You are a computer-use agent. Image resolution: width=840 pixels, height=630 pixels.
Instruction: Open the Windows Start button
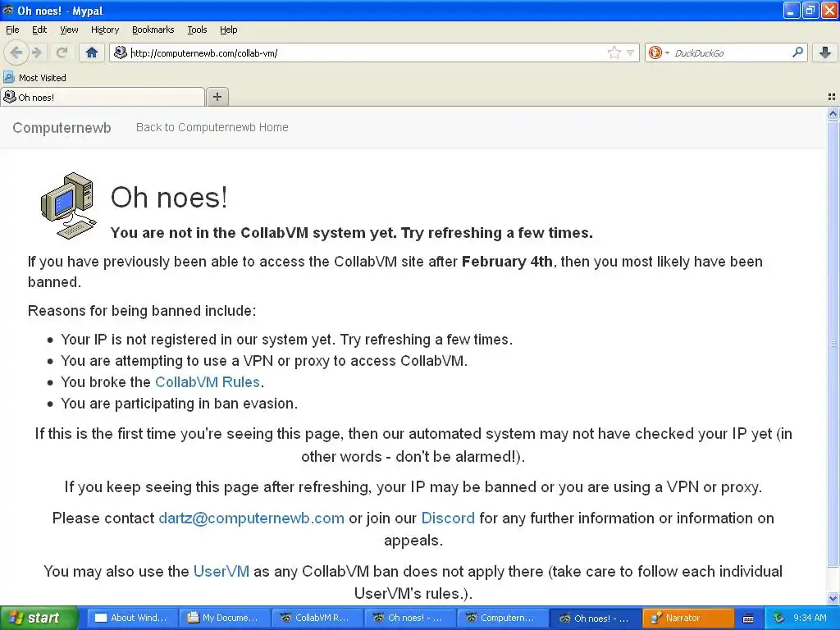[39, 618]
